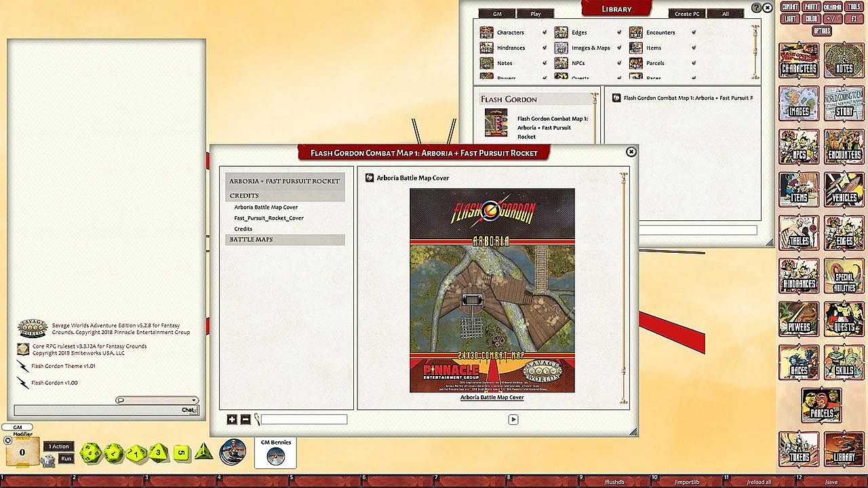Click the scrollbar in the map cover pane
The image size is (868, 488).
click(x=624, y=289)
